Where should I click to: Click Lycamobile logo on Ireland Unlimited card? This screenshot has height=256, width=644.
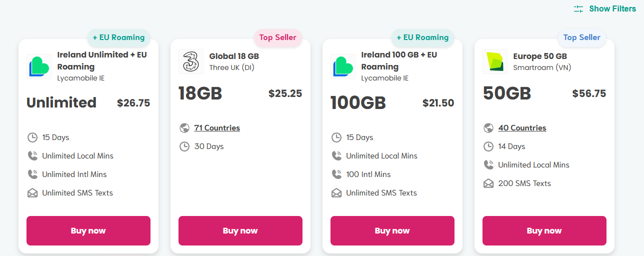click(39, 66)
